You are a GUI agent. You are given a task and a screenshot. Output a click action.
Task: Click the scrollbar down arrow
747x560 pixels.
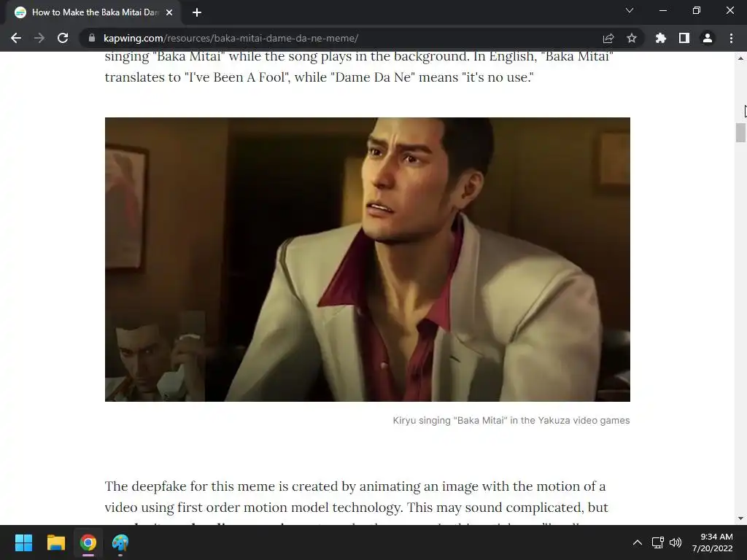(740, 518)
